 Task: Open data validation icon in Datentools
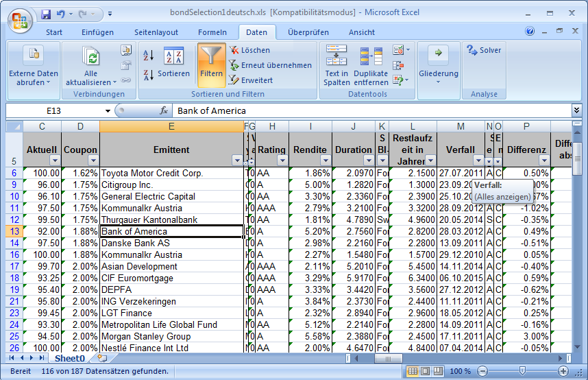point(398,50)
